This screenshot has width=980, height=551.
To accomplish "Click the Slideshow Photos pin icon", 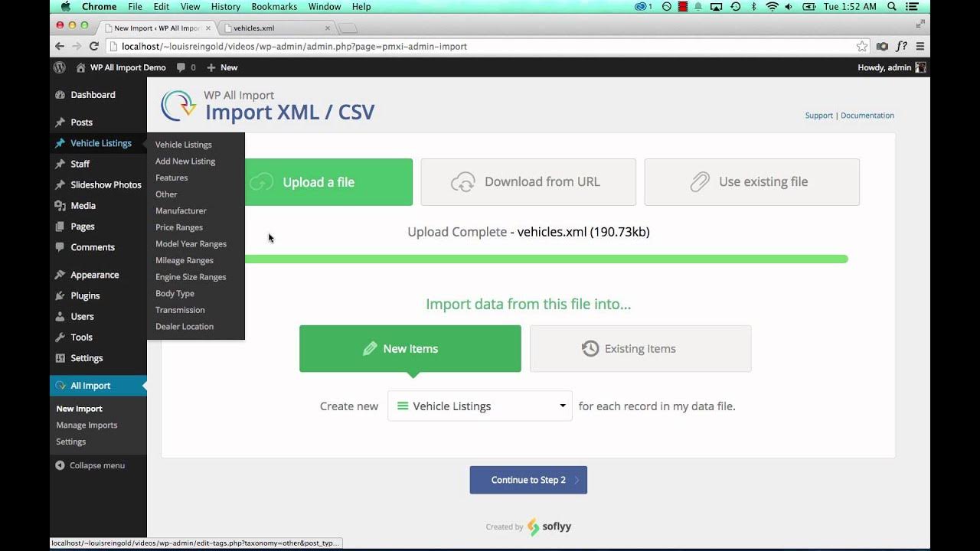I will click(x=60, y=184).
